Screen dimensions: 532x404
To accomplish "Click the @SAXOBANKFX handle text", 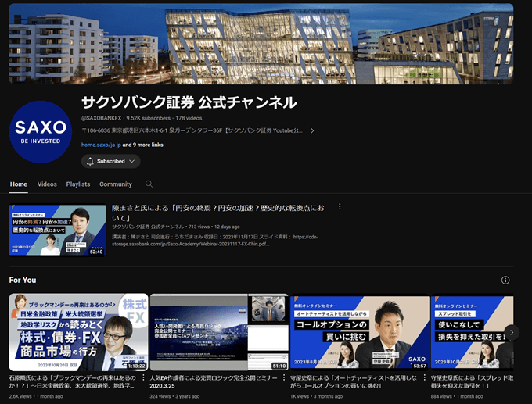I will [x=101, y=118].
